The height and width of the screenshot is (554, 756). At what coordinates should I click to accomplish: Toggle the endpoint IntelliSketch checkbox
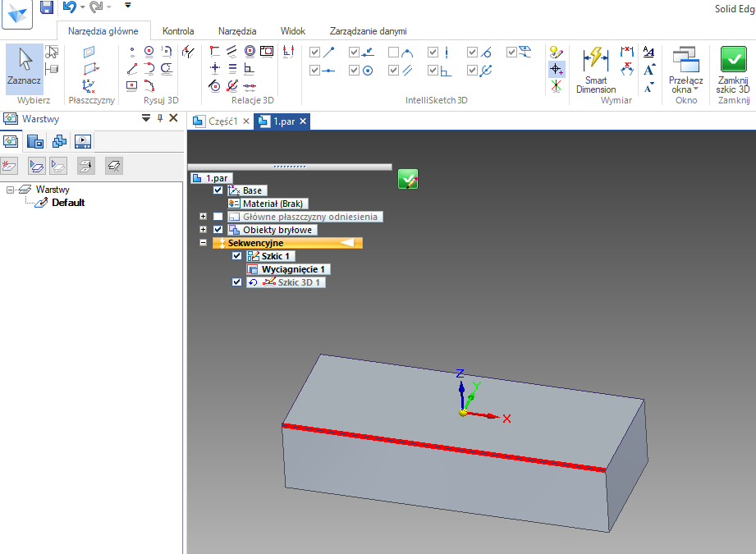tap(315, 52)
